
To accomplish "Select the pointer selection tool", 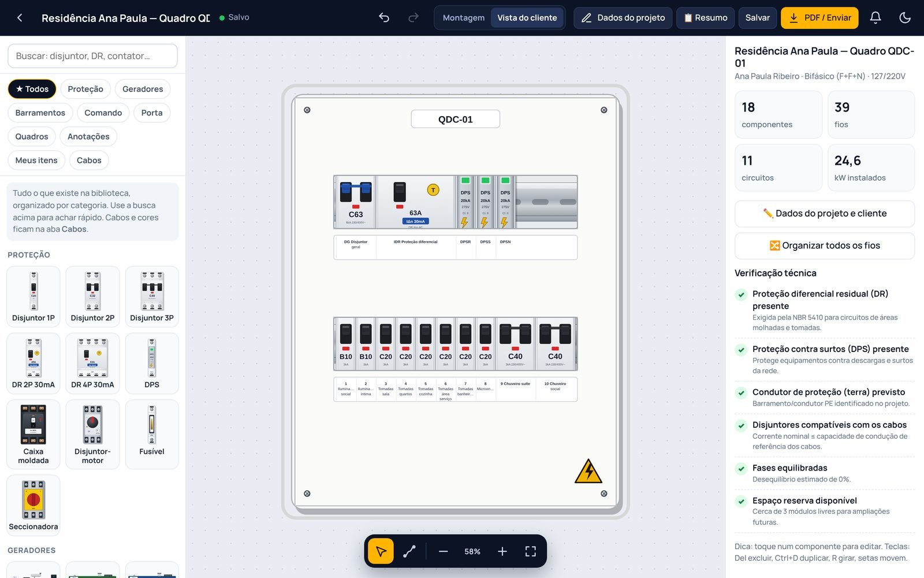I will coord(381,551).
